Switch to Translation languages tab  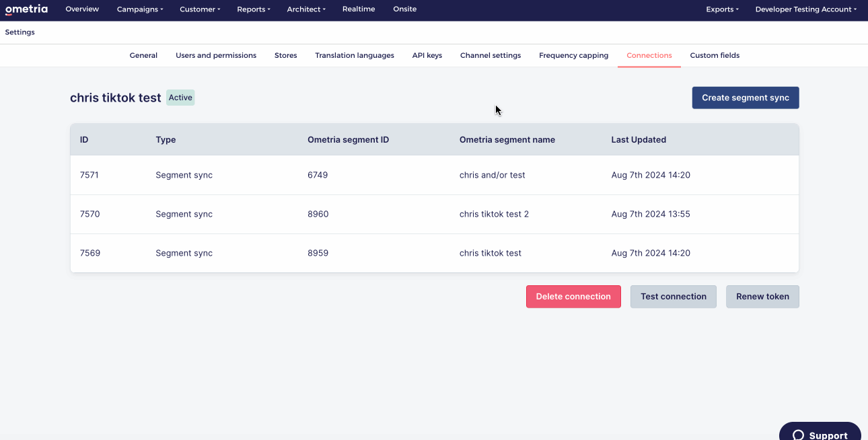pos(355,55)
